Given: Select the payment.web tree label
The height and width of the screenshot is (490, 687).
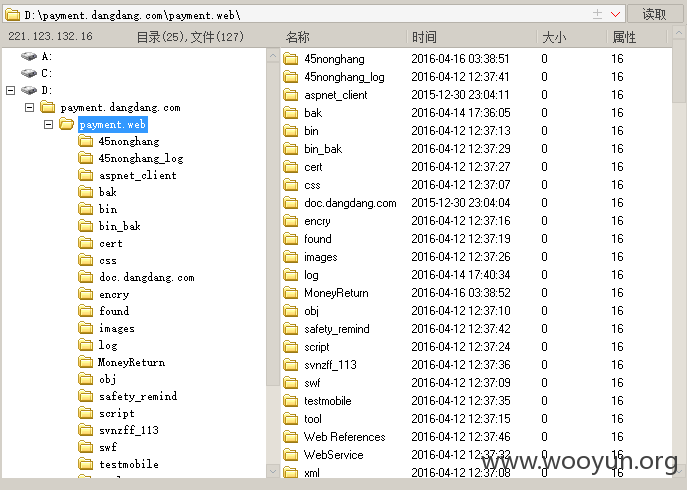Looking at the screenshot, I should pyautogui.click(x=113, y=124).
